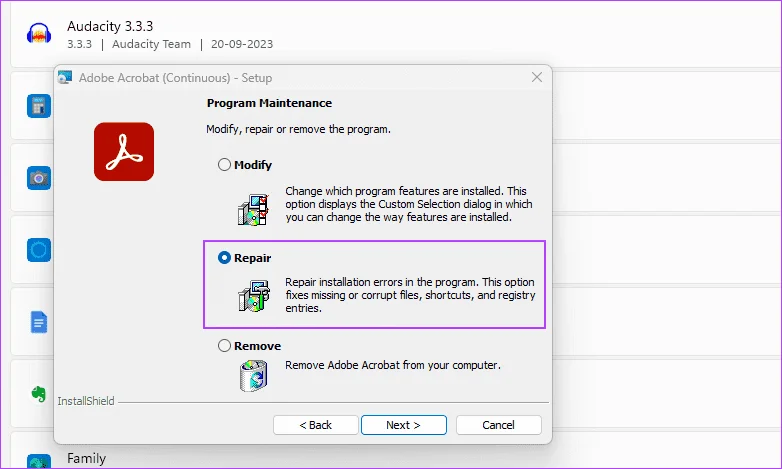The height and width of the screenshot is (469, 782).
Task: Click the Remove option recycle bin icon
Action: pos(253,376)
